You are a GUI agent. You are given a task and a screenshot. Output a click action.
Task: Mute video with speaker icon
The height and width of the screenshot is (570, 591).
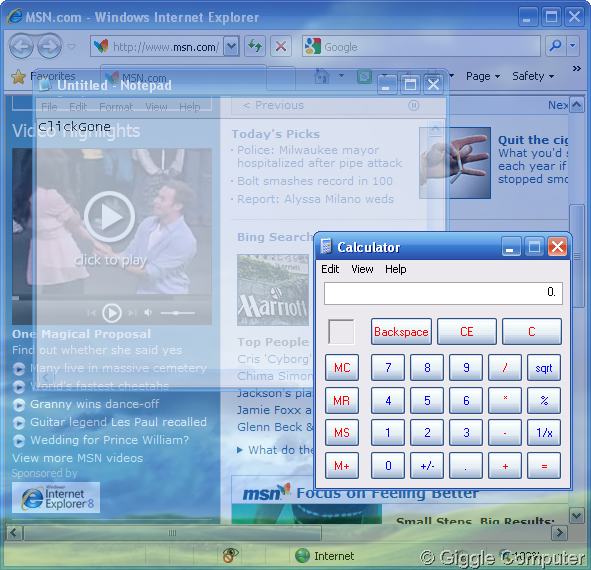(148, 313)
